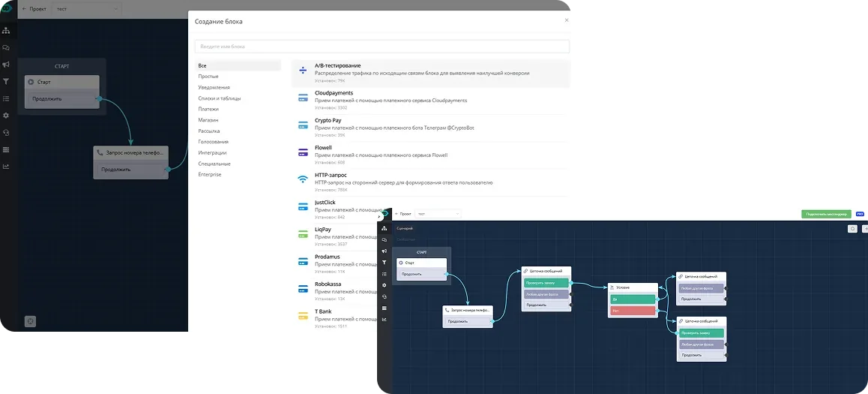Click the red Нет option in Условие block
This screenshot has width=868, height=394.
633,311
